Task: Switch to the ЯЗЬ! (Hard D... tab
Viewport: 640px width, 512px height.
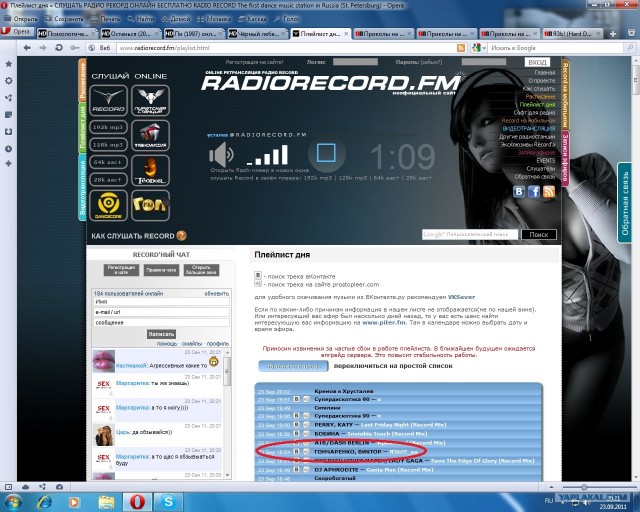Action: pyautogui.click(x=572, y=34)
